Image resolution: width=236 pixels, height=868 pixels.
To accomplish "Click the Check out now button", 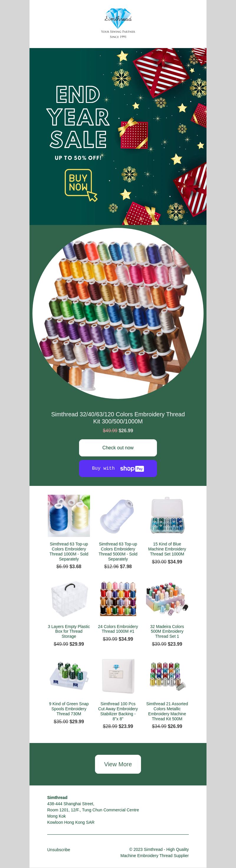I will [x=118, y=448].
